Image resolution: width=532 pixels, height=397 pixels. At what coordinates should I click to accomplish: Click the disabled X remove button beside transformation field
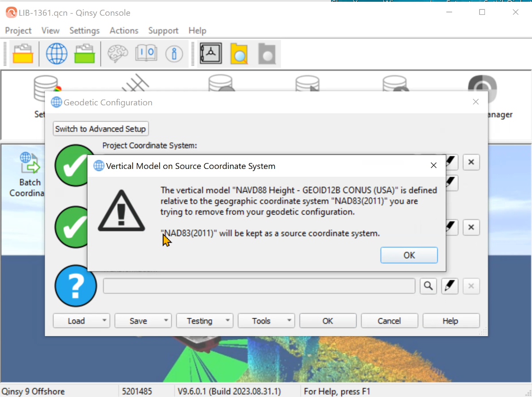(x=471, y=286)
